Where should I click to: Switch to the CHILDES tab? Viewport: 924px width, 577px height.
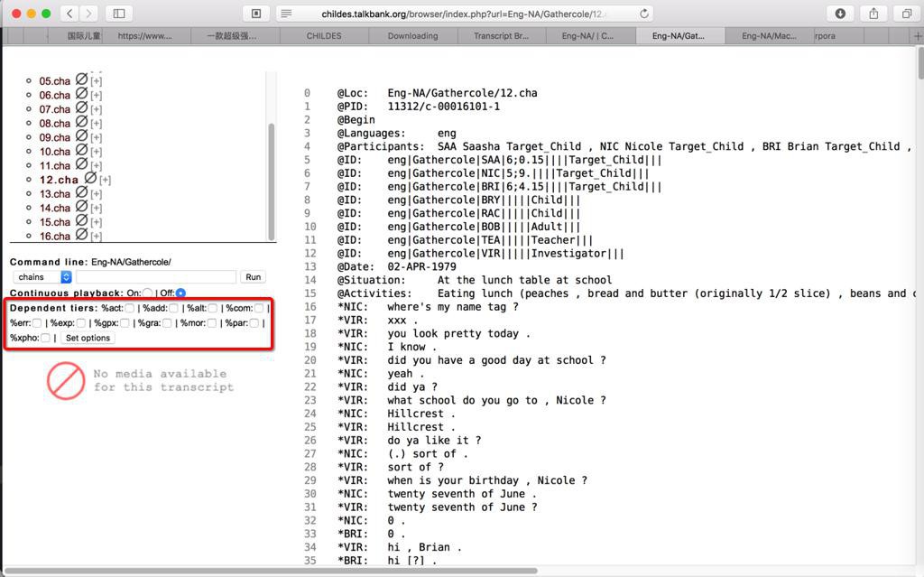324,36
